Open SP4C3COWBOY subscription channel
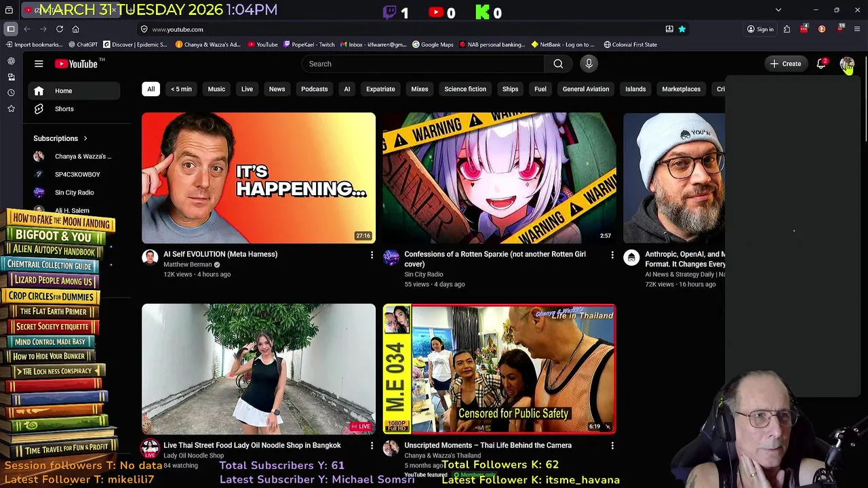This screenshot has height=488, width=868. [74, 174]
